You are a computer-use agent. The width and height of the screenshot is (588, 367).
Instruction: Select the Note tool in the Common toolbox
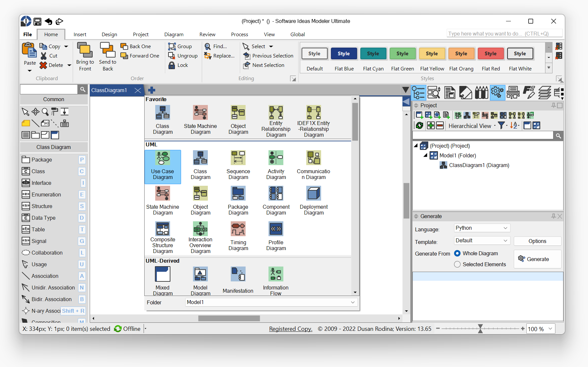pyautogui.click(x=25, y=123)
